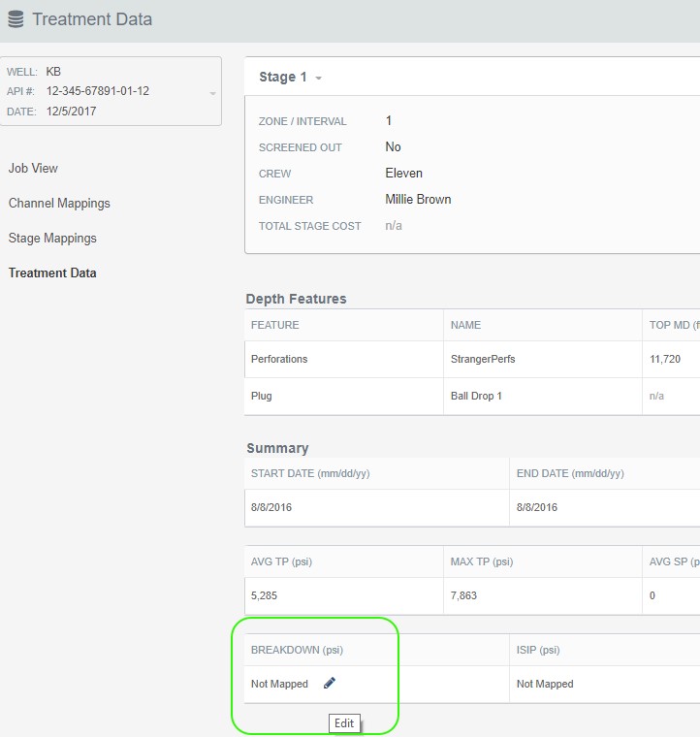Select Treatment Data in the sidebar
Viewport: 700px width, 737px height.
tap(52, 273)
